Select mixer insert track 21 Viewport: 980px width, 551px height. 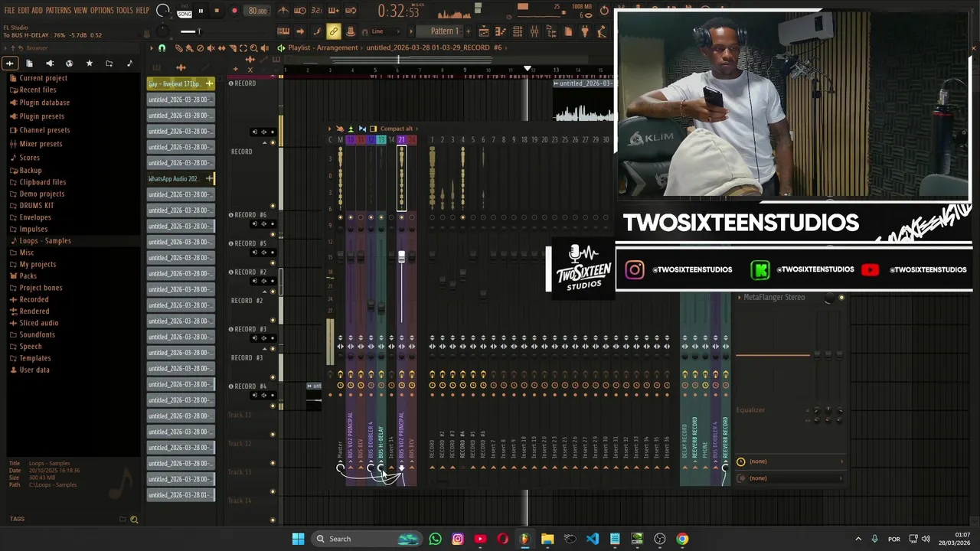[401, 139]
